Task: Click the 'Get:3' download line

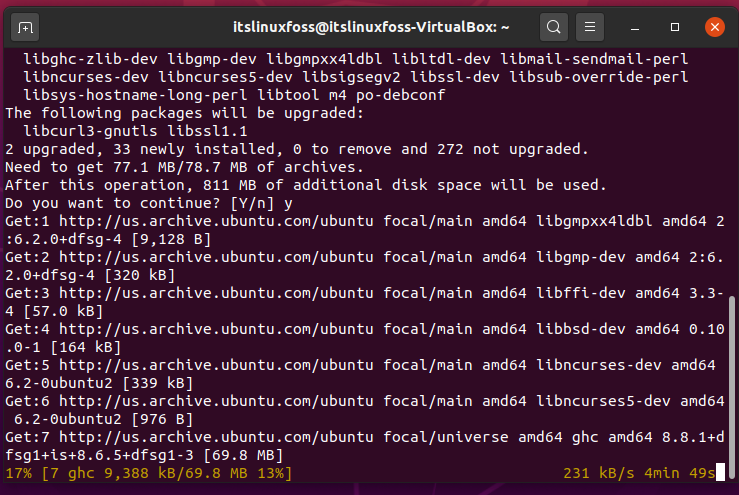Action: point(365,302)
